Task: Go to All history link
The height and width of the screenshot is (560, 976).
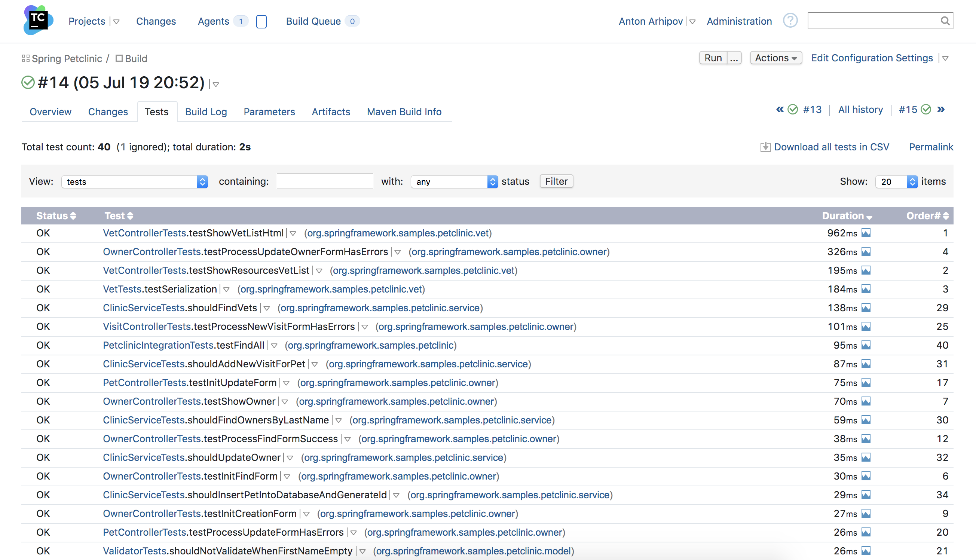Action: click(860, 110)
